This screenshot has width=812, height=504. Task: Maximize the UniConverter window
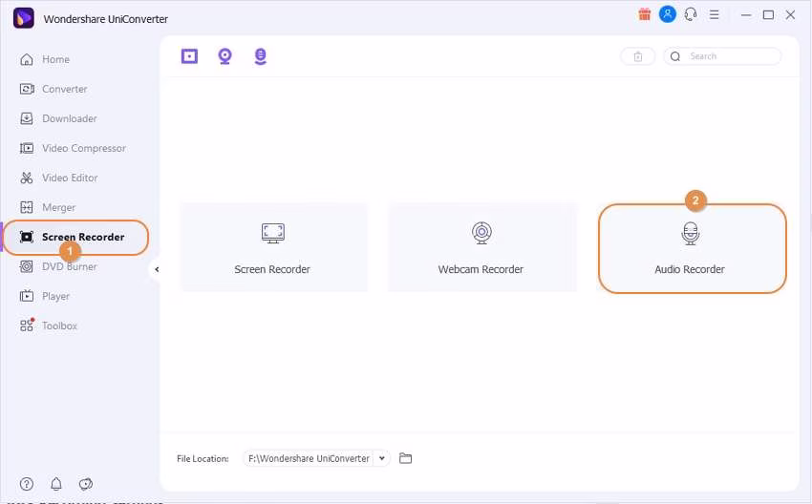point(768,15)
